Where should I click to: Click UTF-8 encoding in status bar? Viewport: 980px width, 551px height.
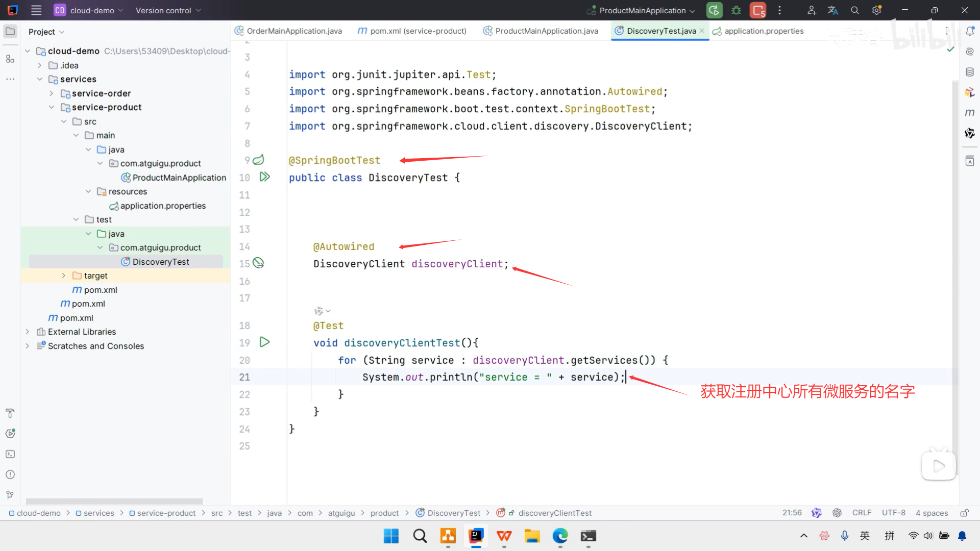click(x=893, y=513)
